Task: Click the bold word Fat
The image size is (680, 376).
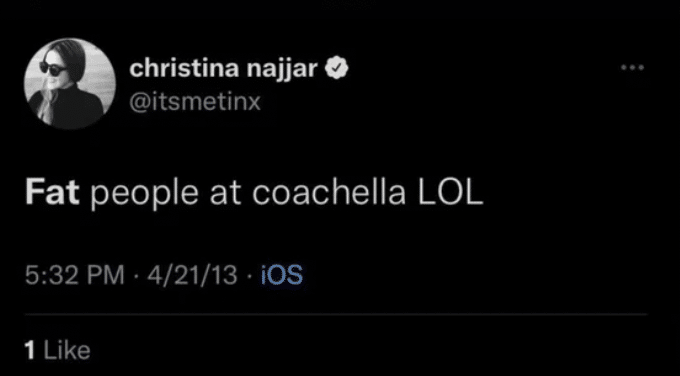Action: click(52, 193)
